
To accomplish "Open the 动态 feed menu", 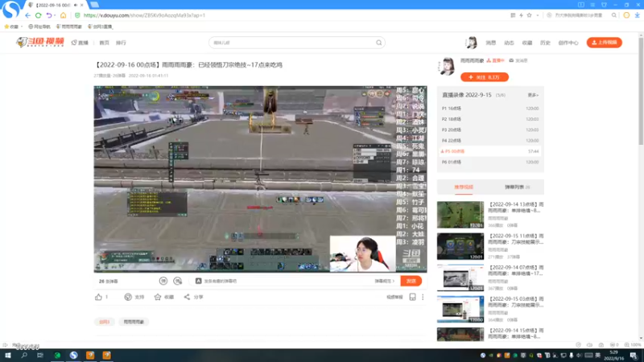I will pyautogui.click(x=509, y=43).
